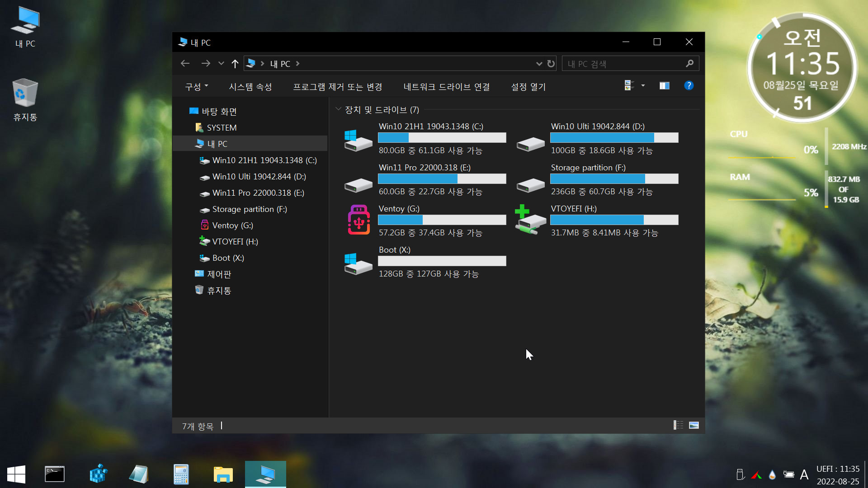Open the Windows Start button
This screenshot has width=868, height=488.
(16, 474)
